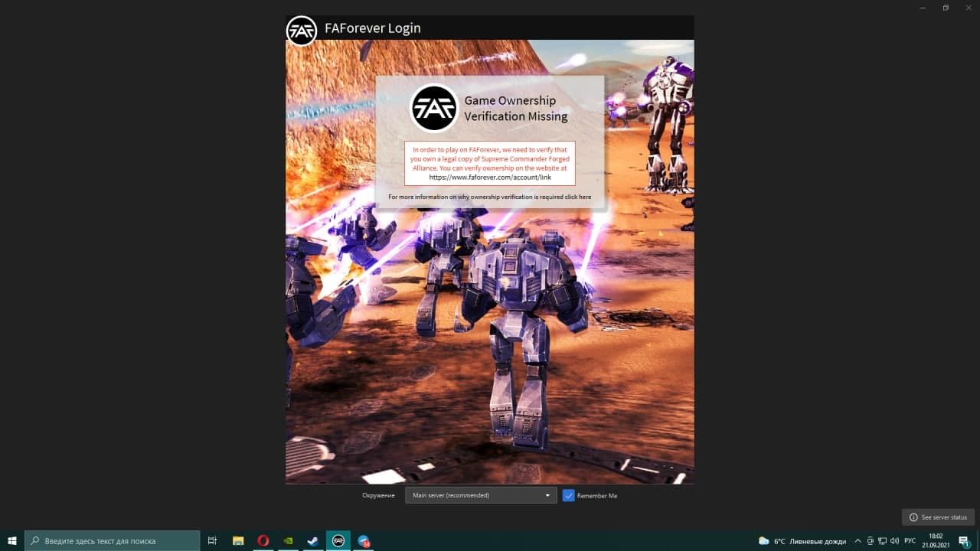Open the faforever.com/account/link URL
This screenshot has height=551, width=980.
[490, 177]
